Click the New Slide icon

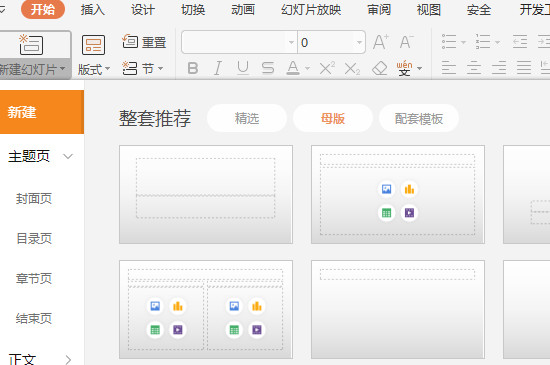tap(31, 45)
